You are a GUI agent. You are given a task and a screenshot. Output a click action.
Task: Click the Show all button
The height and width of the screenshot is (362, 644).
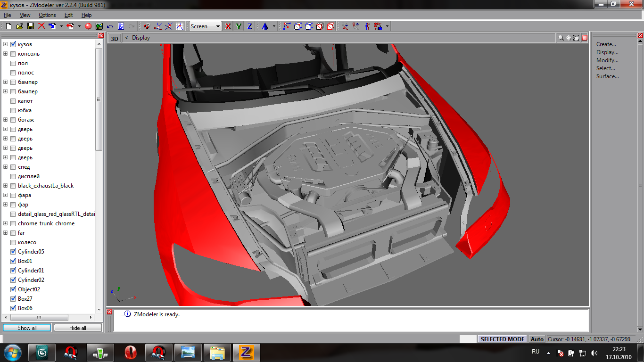click(27, 328)
